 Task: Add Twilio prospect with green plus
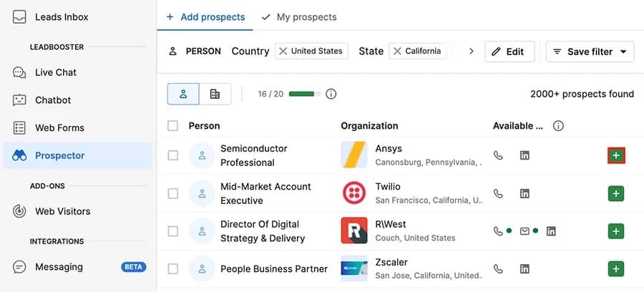616,193
